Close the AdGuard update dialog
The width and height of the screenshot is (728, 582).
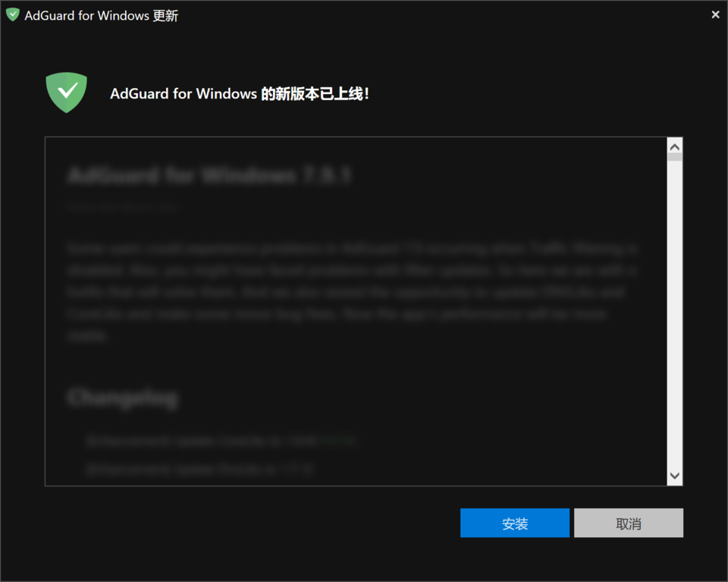715,15
